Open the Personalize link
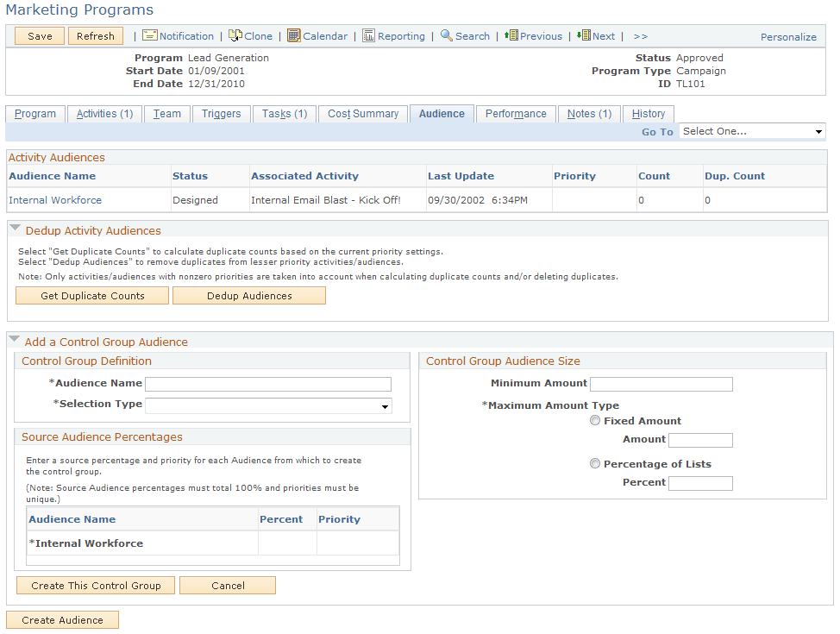The width and height of the screenshot is (840, 634). point(788,37)
